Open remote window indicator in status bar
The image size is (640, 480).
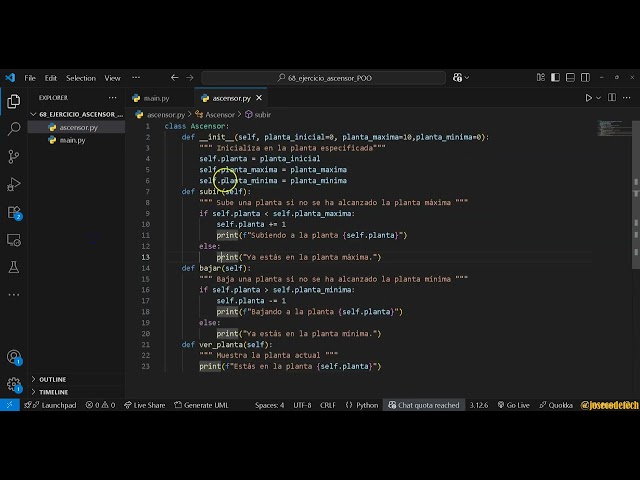[x=10, y=405]
